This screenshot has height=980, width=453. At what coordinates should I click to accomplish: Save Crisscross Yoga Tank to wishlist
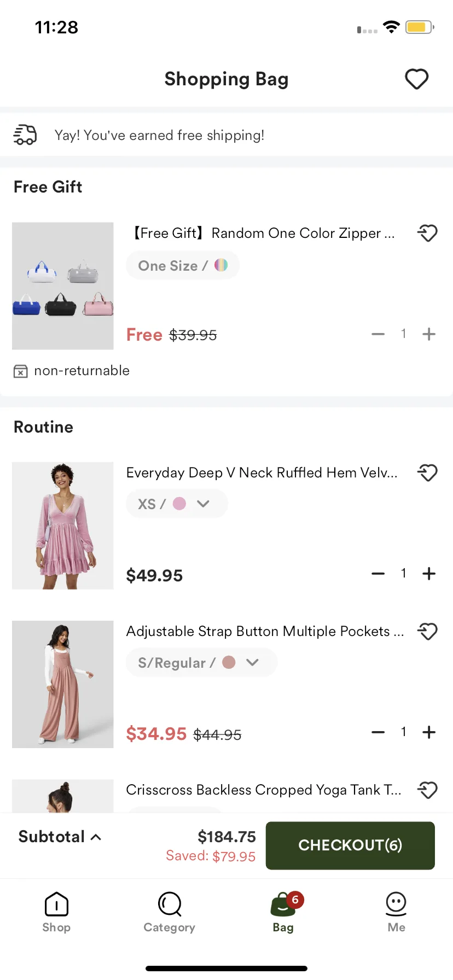tap(427, 790)
